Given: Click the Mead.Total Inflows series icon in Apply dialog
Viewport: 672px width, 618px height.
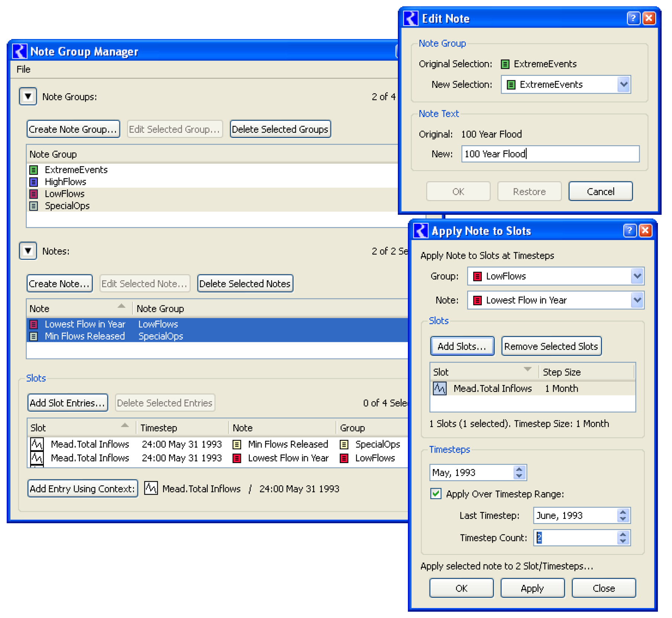Looking at the screenshot, I should 439,389.
